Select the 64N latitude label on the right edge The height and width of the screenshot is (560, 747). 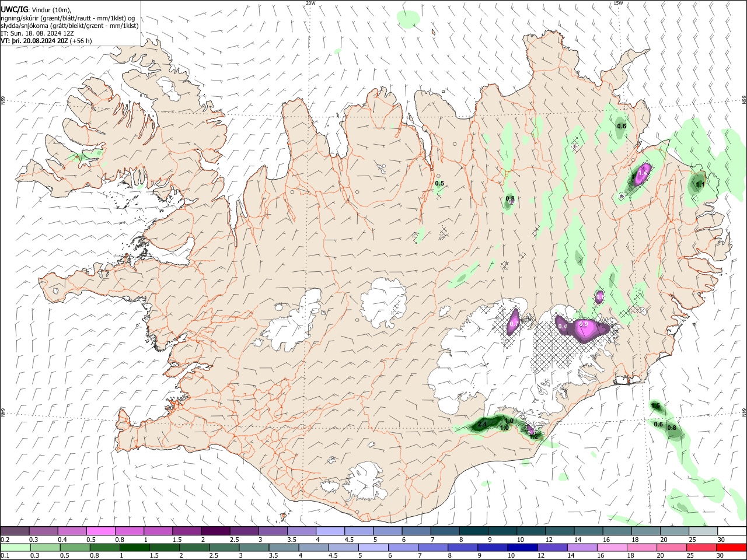coord(744,412)
